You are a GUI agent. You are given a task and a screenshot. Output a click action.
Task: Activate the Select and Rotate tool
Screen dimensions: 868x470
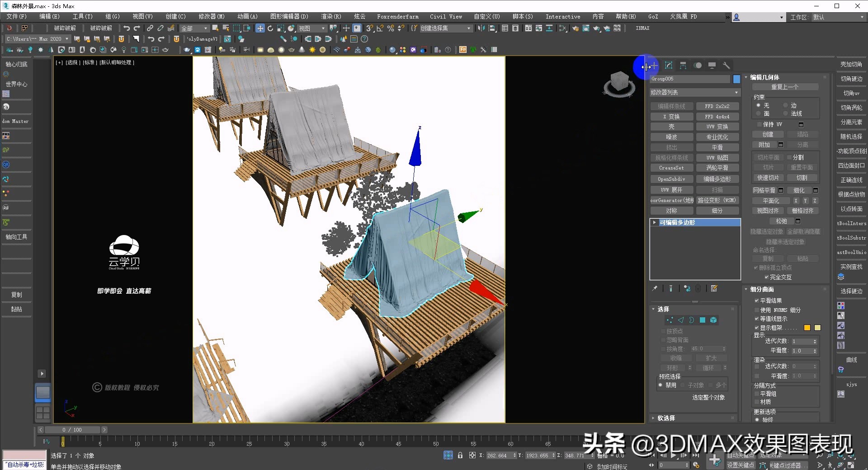(x=270, y=28)
